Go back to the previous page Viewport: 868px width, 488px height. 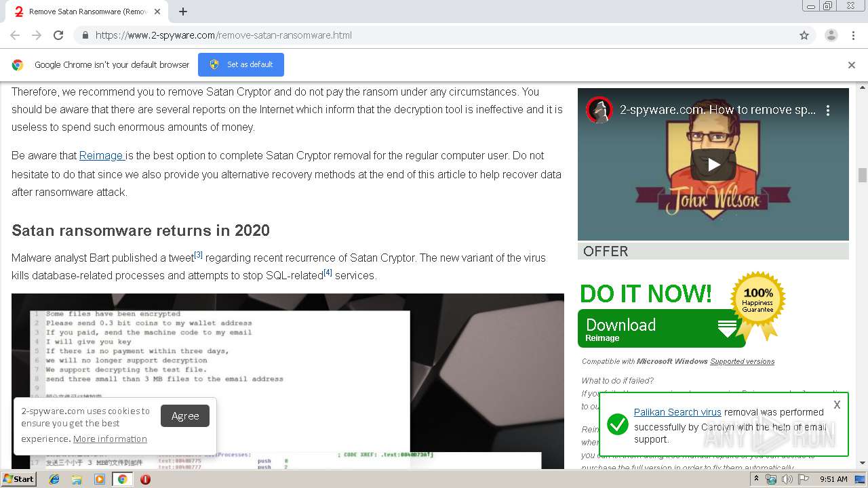click(15, 35)
